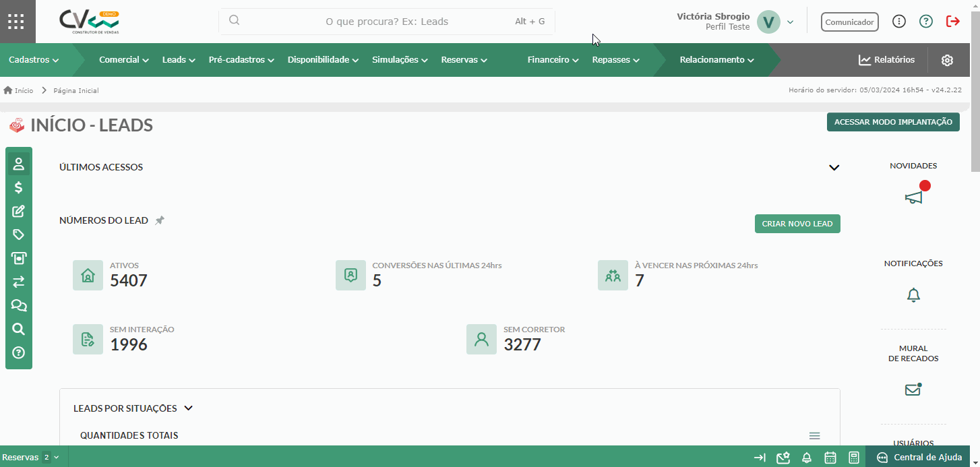Select the edit pencil icon in left sidebar

[19, 211]
